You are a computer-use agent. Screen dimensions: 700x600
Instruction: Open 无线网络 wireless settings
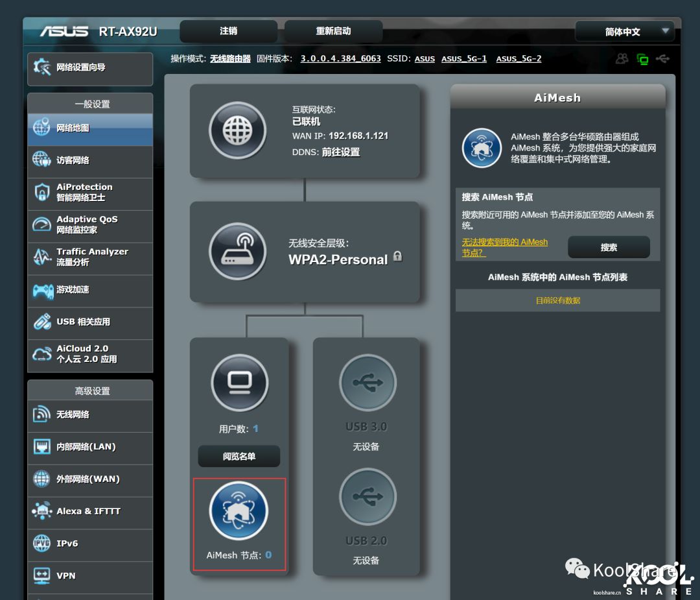click(x=90, y=415)
